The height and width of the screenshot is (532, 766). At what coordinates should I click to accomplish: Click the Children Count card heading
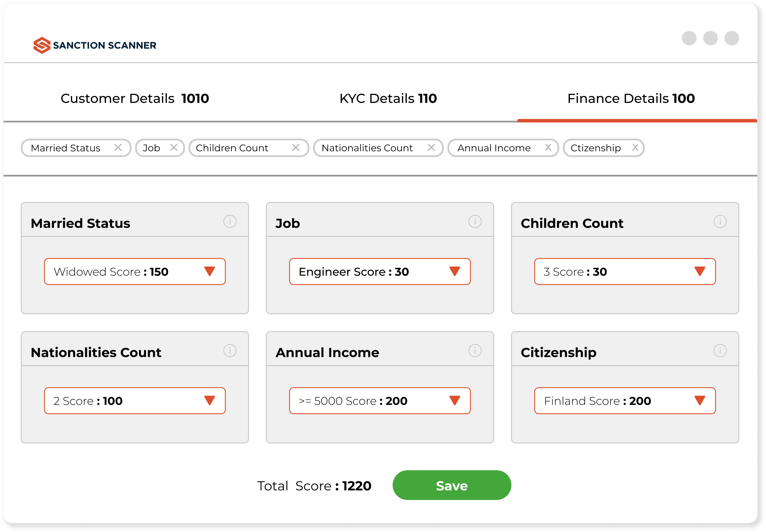pyautogui.click(x=572, y=223)
